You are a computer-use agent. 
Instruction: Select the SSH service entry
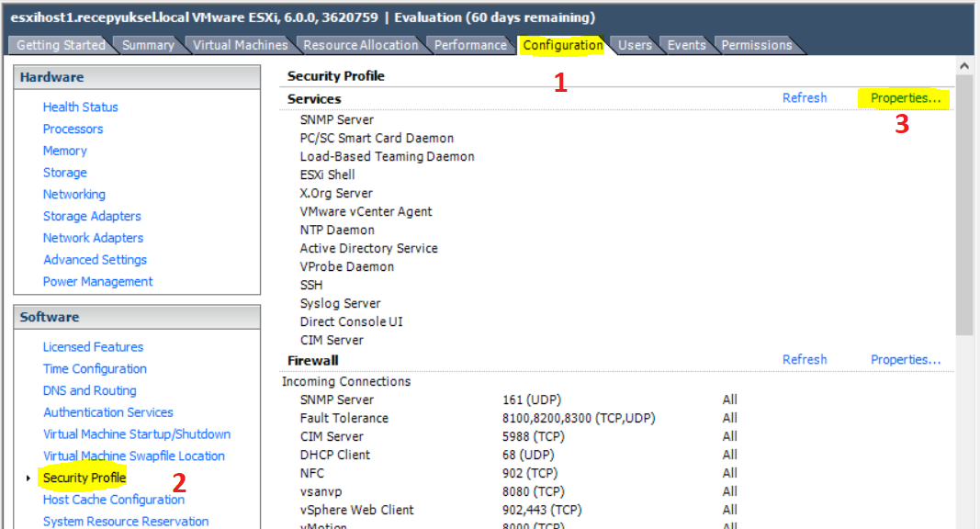(311, 285)
